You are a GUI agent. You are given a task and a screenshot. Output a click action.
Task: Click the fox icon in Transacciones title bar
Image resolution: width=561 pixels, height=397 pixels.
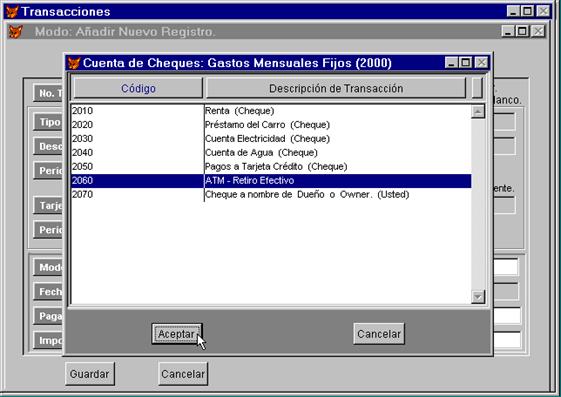12,11
